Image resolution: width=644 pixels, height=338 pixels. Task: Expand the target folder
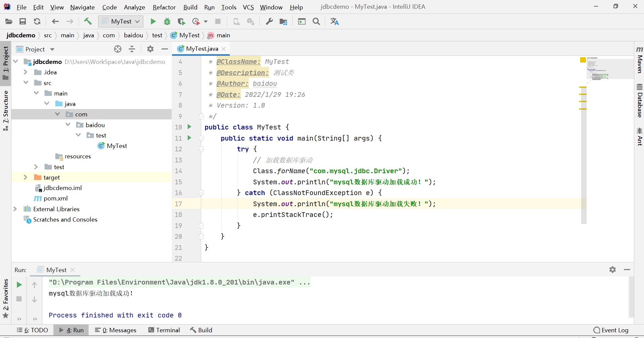point(25,177)
